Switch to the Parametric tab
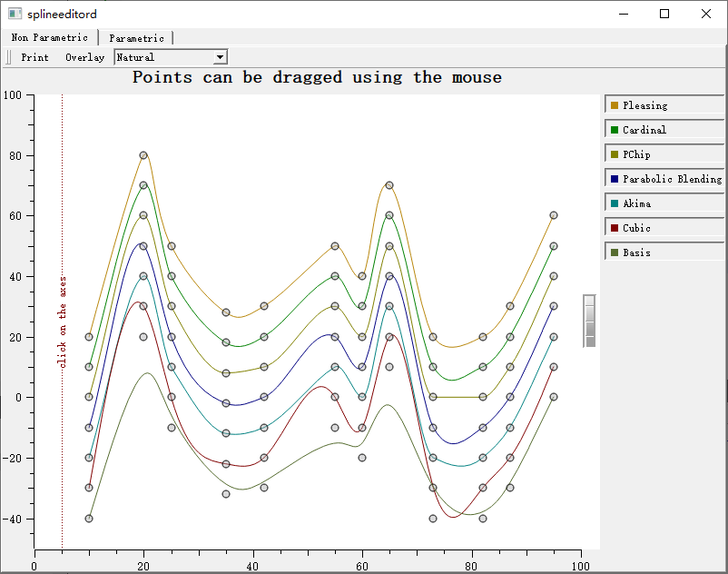This screenshot has height=574, width=728. tap(137, 37)
